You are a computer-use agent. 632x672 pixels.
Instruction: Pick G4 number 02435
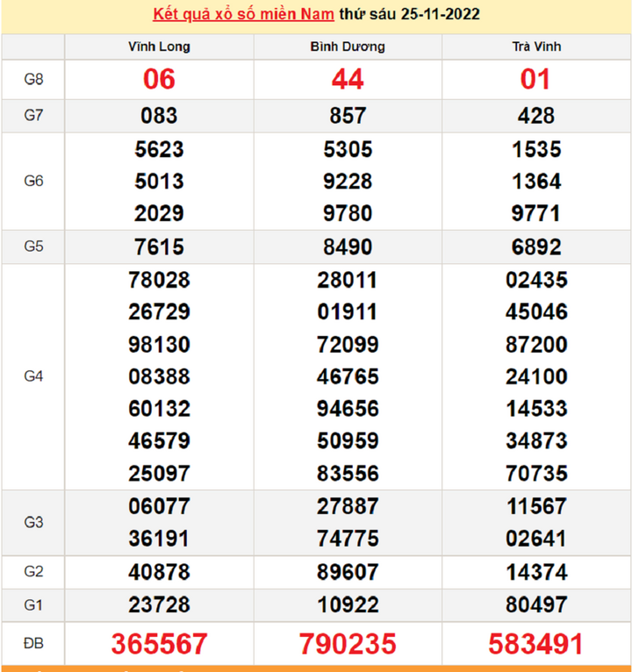(536, 280)
